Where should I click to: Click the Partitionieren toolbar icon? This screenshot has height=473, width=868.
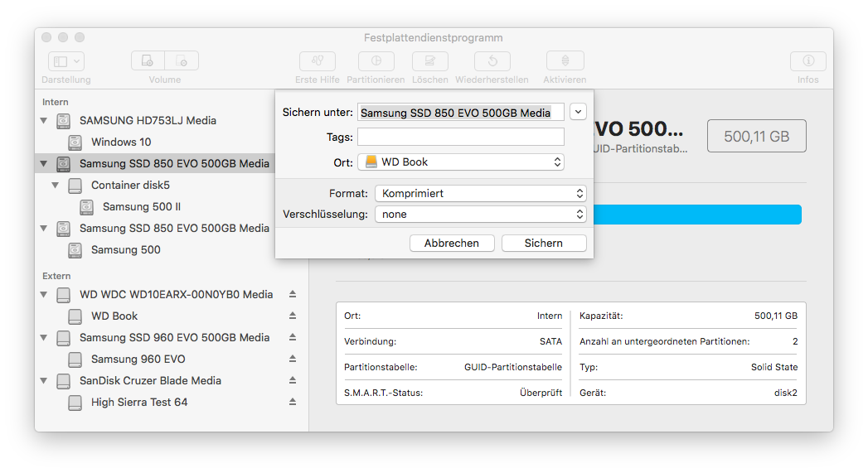376,60
